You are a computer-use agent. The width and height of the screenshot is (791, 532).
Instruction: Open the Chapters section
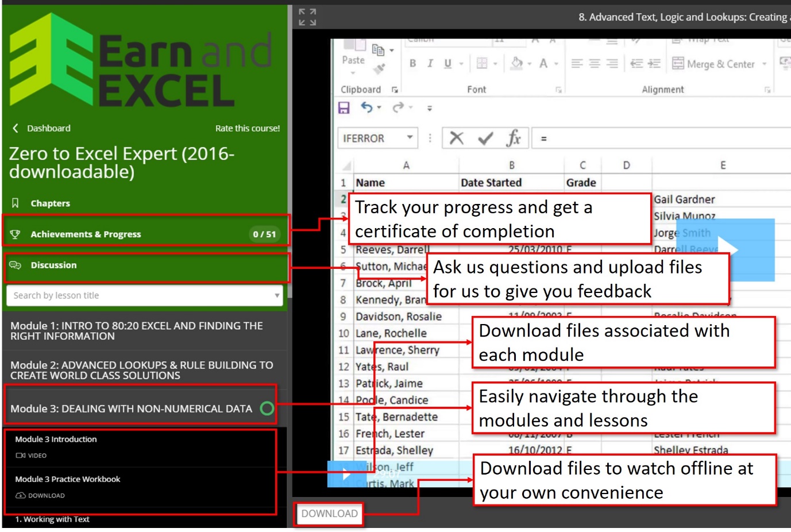pyautogui.click(x=144, y=203)
